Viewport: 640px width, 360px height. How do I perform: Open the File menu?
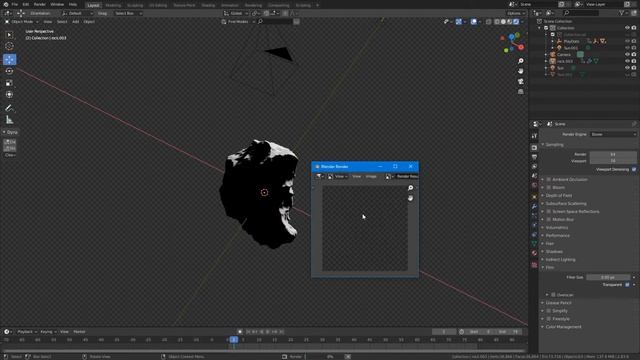point(15,4)
